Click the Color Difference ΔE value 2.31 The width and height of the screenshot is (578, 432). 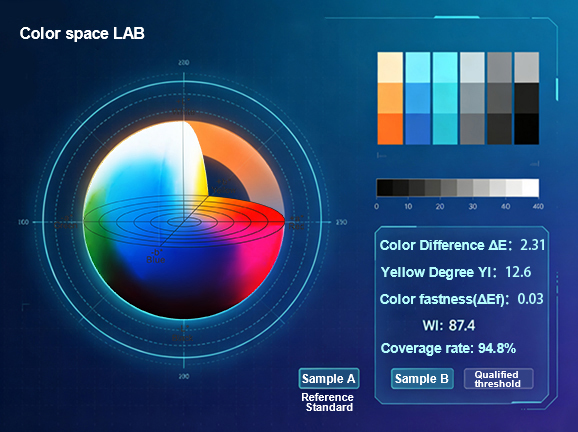pos(532,245)
